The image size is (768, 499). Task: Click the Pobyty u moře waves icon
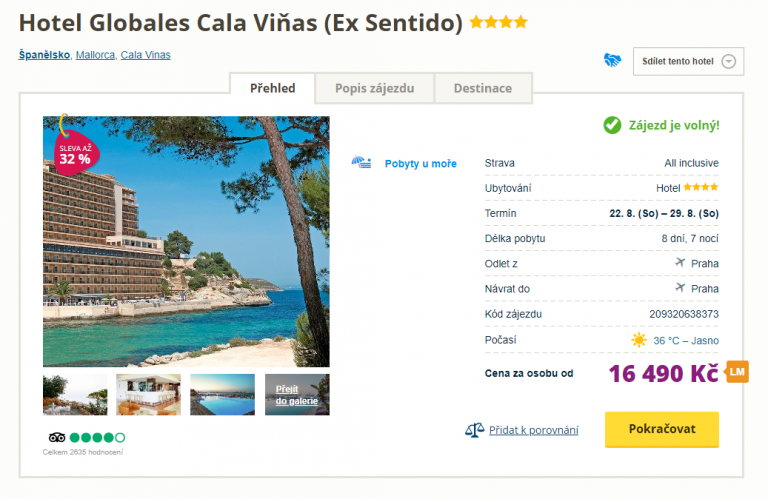tap(362, 163)
